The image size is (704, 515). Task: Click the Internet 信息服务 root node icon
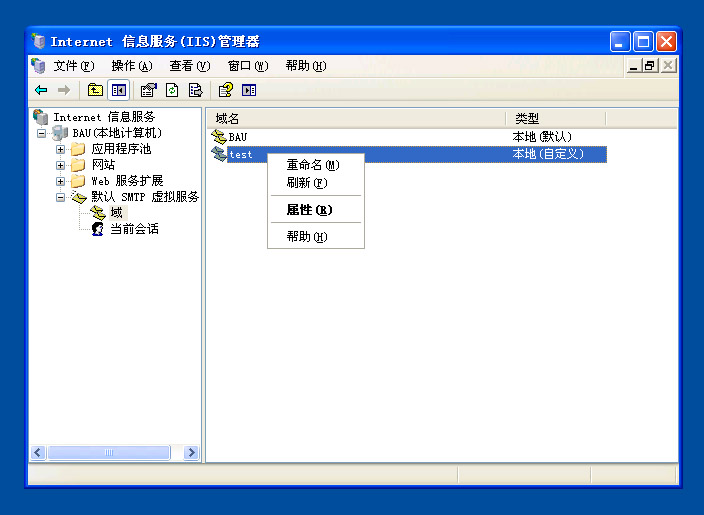click(x=41, y=117)
